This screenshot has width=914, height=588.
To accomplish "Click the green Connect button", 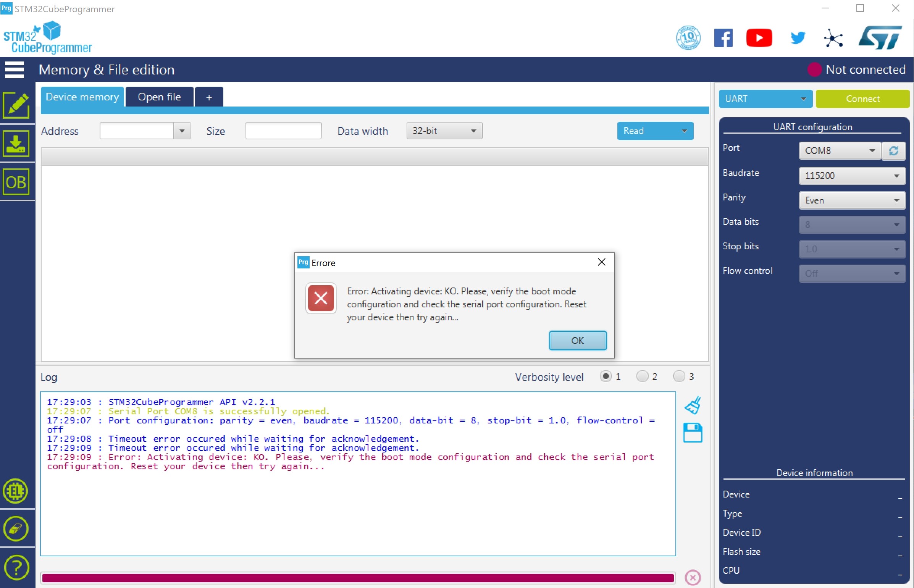I will 862,99.
